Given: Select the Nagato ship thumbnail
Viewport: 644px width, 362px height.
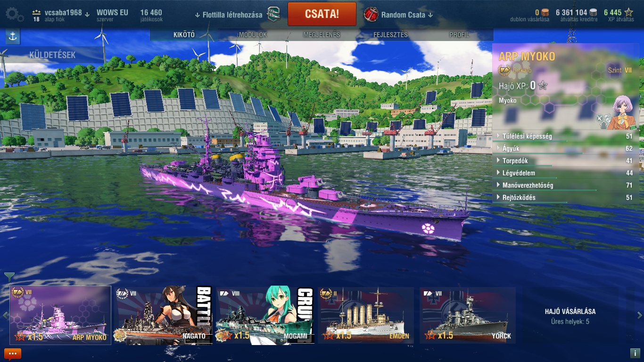Looking at the screenshot, I should (x=163, y=315).
